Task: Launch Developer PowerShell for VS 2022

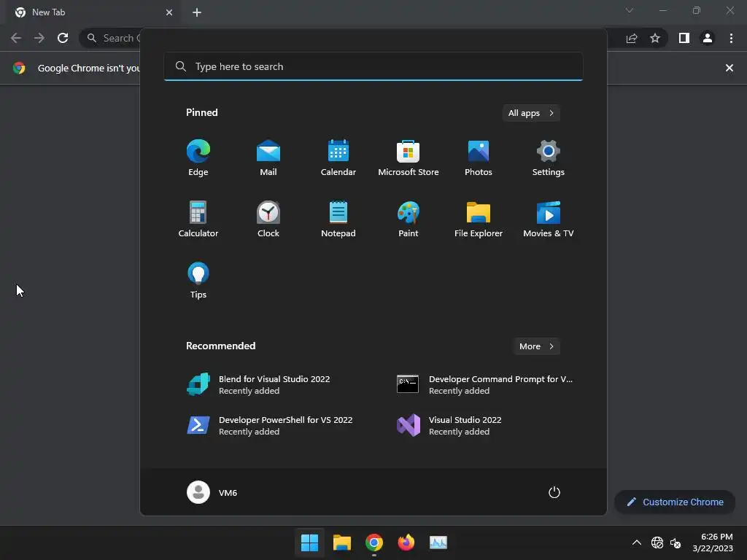Action: click(x=268, y=425)
